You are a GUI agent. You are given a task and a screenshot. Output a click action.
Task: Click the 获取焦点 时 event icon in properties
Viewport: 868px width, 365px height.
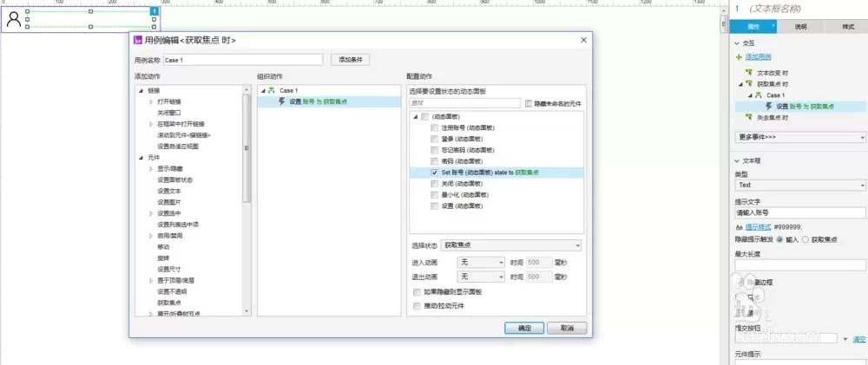coord(749,83)
